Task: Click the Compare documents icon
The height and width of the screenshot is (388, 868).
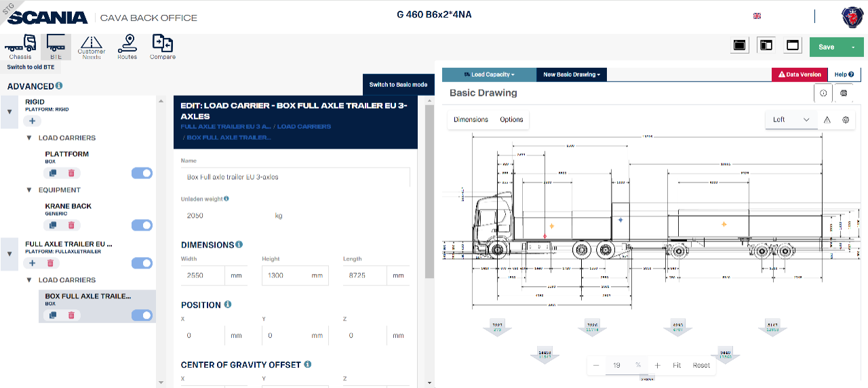Action: [162, 46]
